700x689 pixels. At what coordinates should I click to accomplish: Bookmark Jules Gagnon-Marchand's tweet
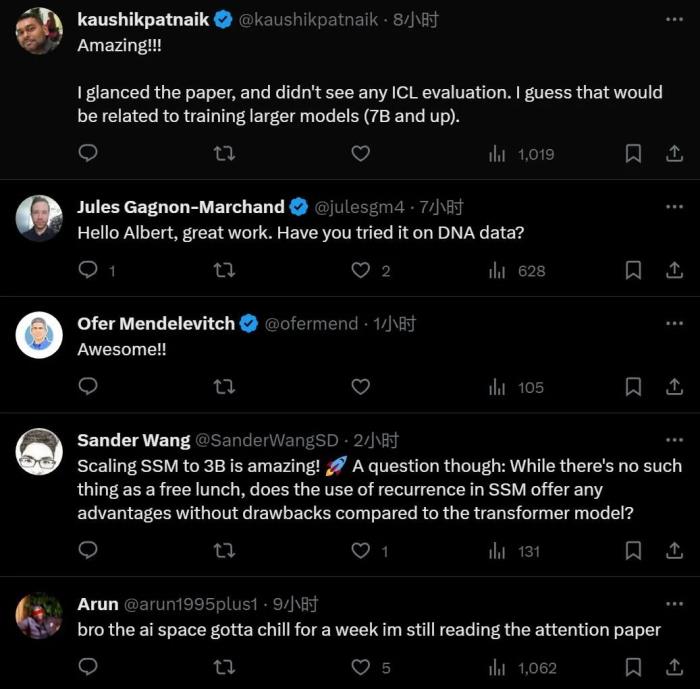633,270
